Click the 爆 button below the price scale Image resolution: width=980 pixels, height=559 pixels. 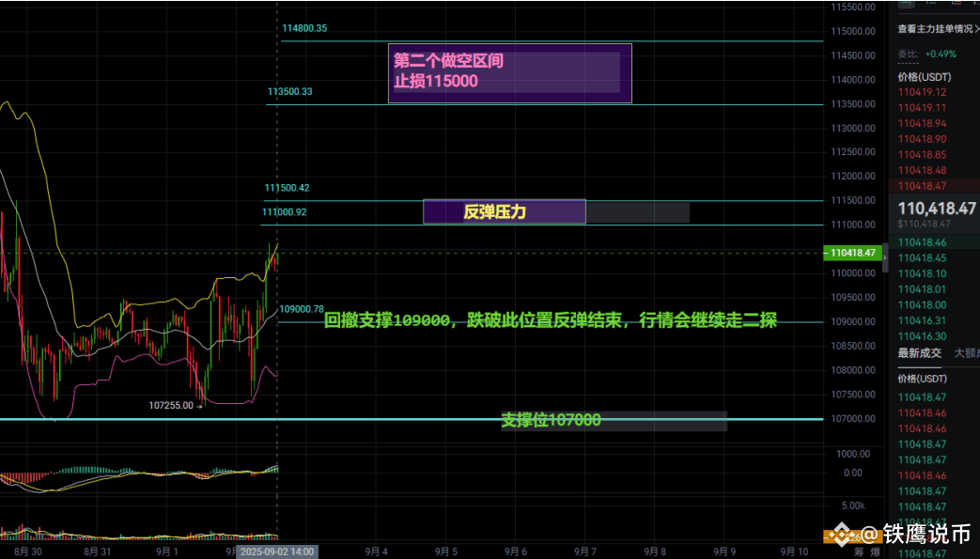coord(876,551)
